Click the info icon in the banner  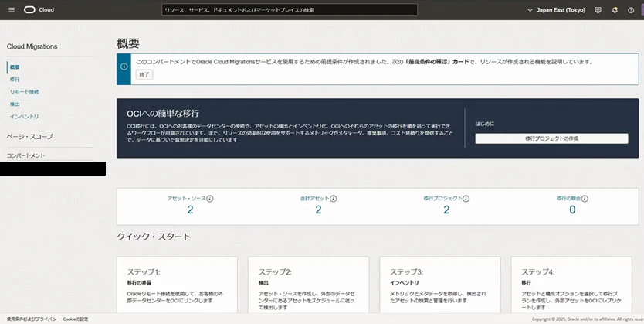point(124,67)
